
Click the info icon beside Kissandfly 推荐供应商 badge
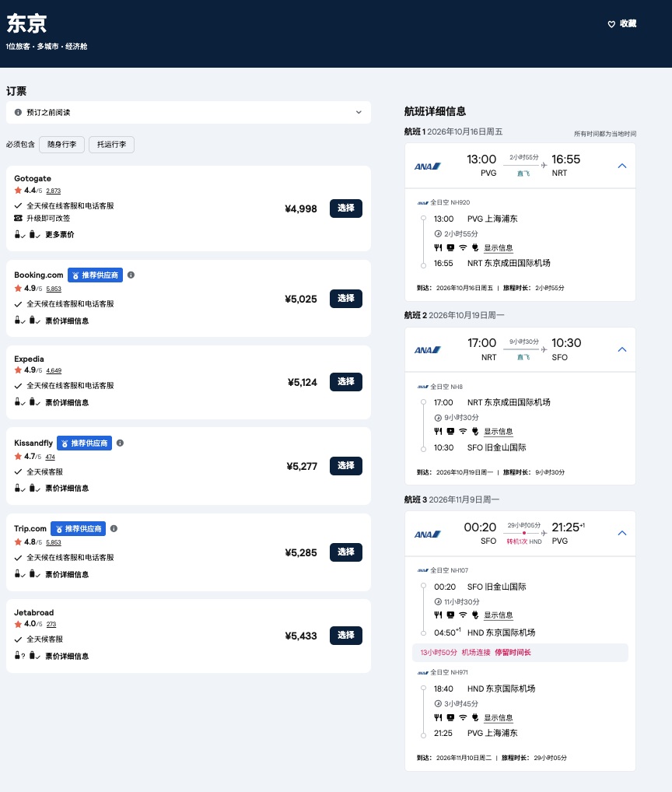click(x=120, y=443)
